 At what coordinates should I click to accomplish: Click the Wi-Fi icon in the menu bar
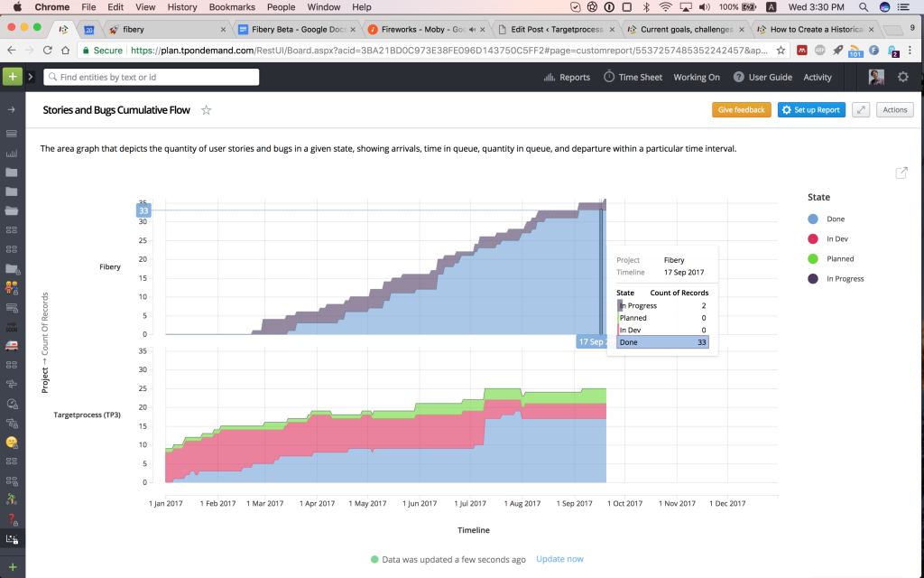tap(665, 7)
